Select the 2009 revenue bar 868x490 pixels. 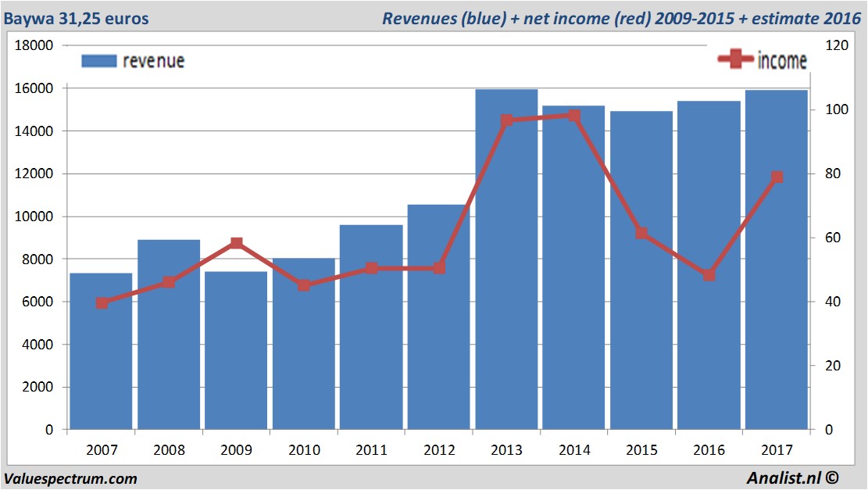tap(237, 350)
